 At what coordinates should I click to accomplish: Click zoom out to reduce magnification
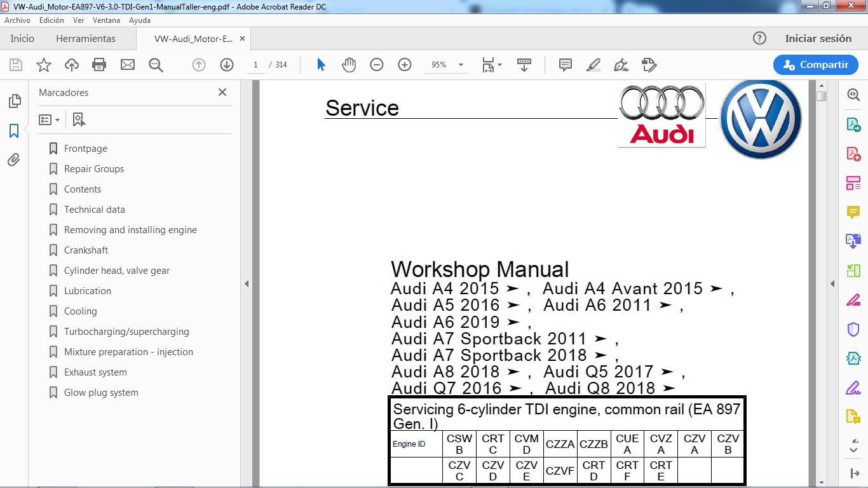(x=376, y=64)
